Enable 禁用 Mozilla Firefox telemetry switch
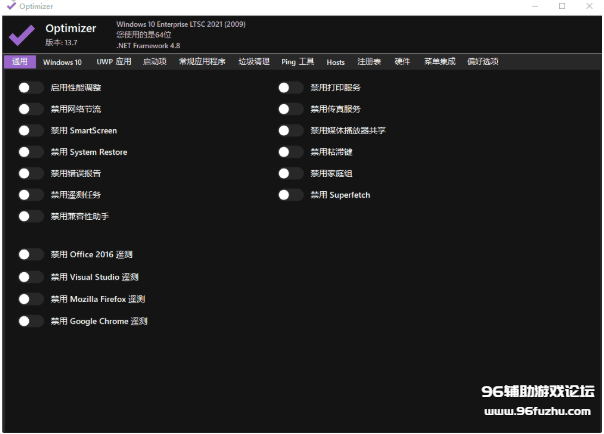The image size is (604, 434). click(31, 299)
